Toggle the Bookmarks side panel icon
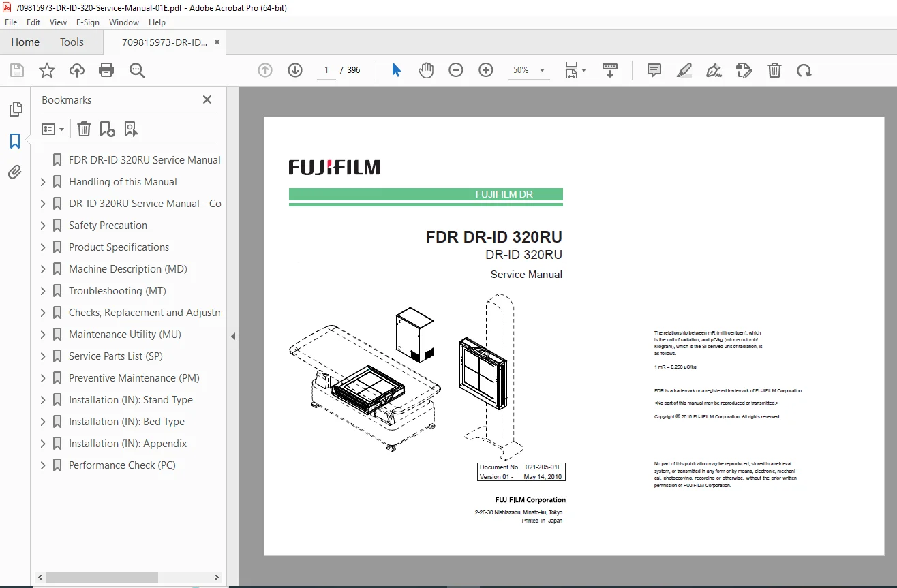 click(15, 141)
